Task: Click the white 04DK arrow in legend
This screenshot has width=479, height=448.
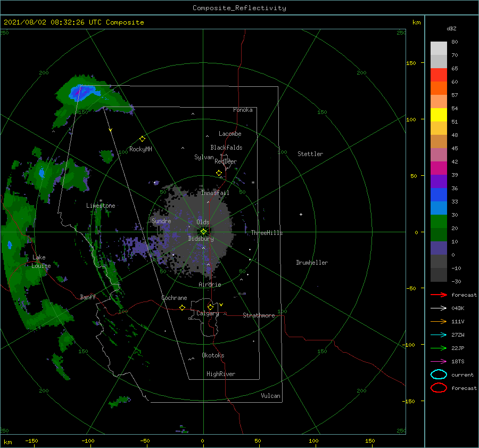Action: point(439,308)
